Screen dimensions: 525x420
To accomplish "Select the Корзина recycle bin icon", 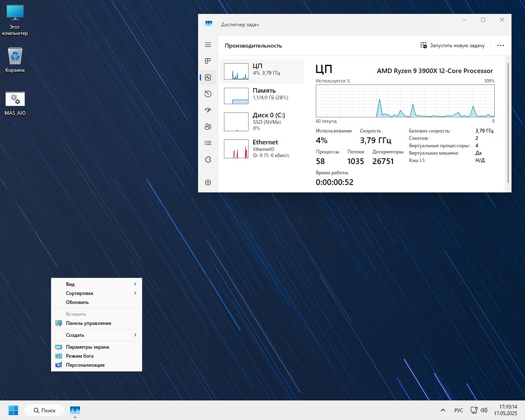I will pyautogui.click(x=15, y=60).
